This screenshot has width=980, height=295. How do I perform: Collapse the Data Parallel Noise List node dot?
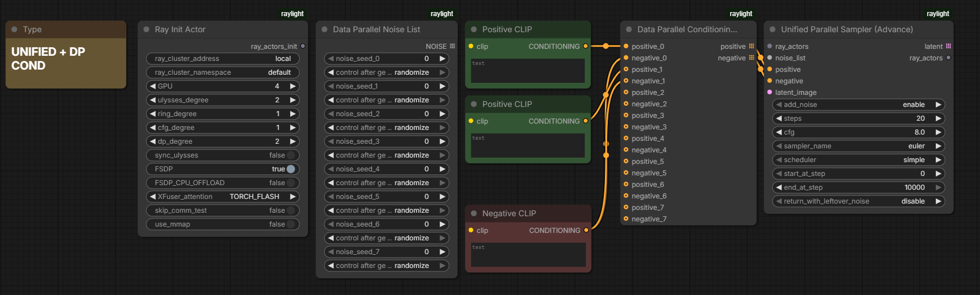tap(325, 29)
